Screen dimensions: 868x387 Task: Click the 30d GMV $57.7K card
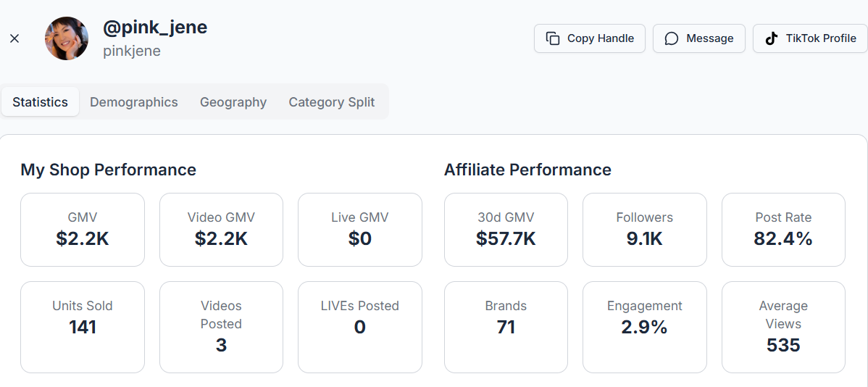point(506,229)
